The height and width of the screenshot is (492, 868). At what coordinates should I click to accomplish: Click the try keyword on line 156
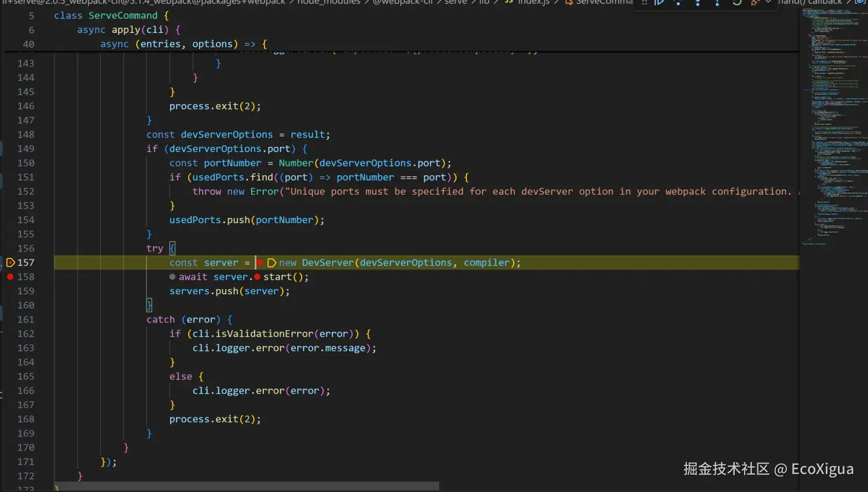pyautogui.click(x=155, y=249)
